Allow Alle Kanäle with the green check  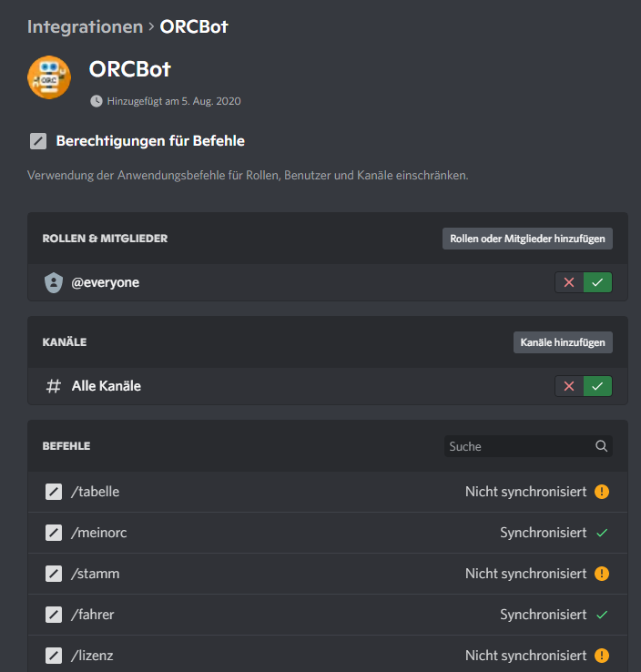[x=597, y=386]
